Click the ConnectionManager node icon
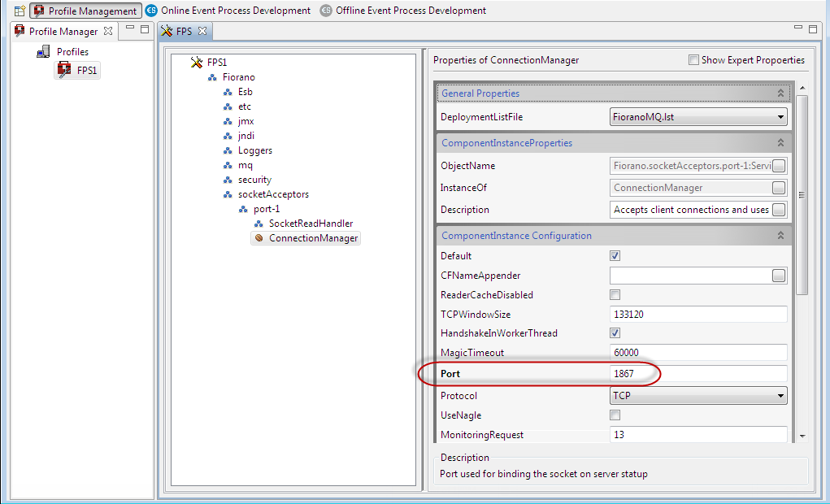Image resolution: width=830 pixels, height=504 pixels. pos(259,238)
